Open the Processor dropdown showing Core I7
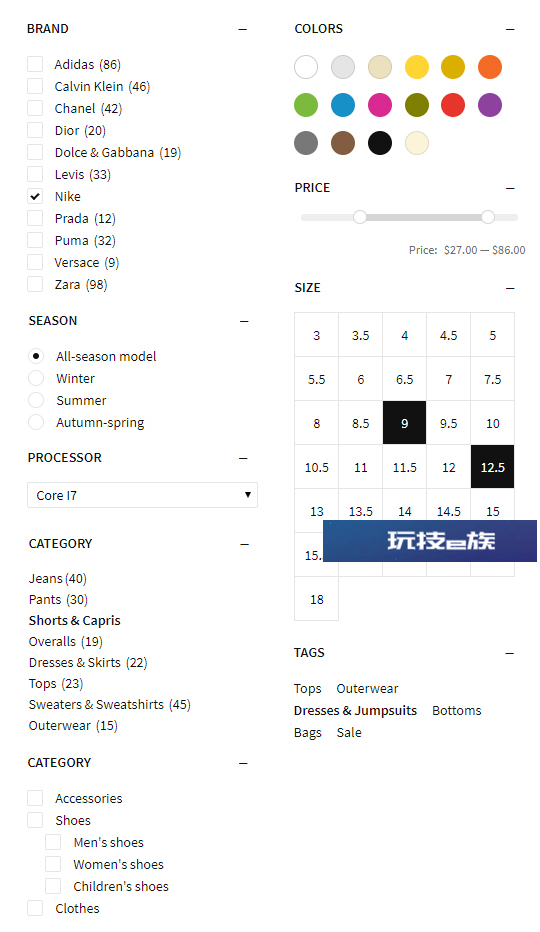The width and height of the screenshot is (540, 932). [x=142, y=495]
